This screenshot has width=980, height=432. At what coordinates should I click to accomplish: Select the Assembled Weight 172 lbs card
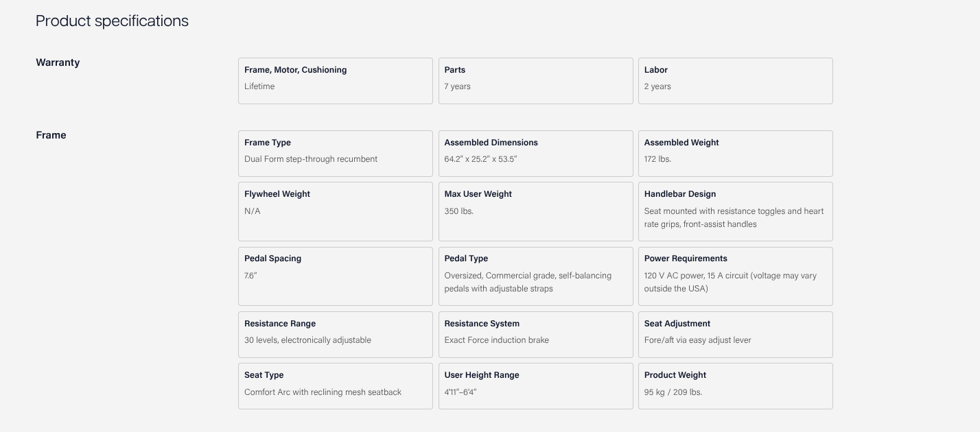click(x=735, y=154)
